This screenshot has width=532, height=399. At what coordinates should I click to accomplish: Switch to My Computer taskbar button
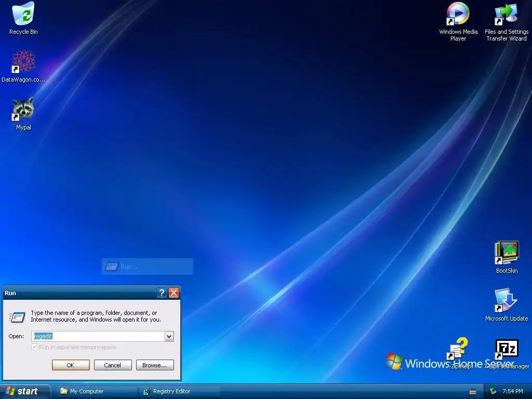click(x=96, y=391)
